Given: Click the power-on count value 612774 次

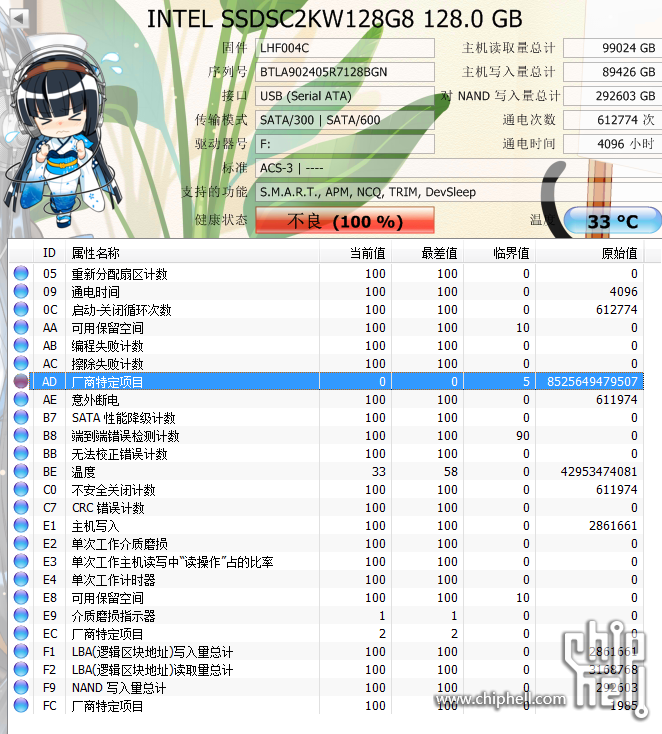Looking at the screenshot, I should tap(612, 120).
